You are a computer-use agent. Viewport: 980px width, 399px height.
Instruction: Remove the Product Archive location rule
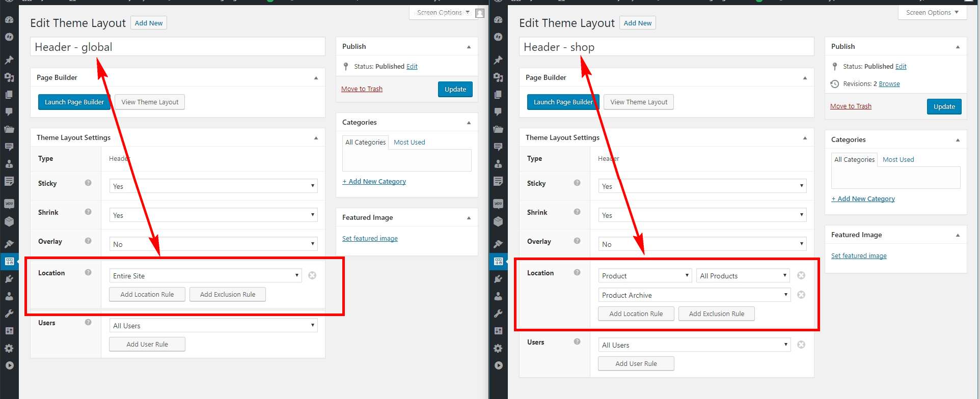[801, 295]
